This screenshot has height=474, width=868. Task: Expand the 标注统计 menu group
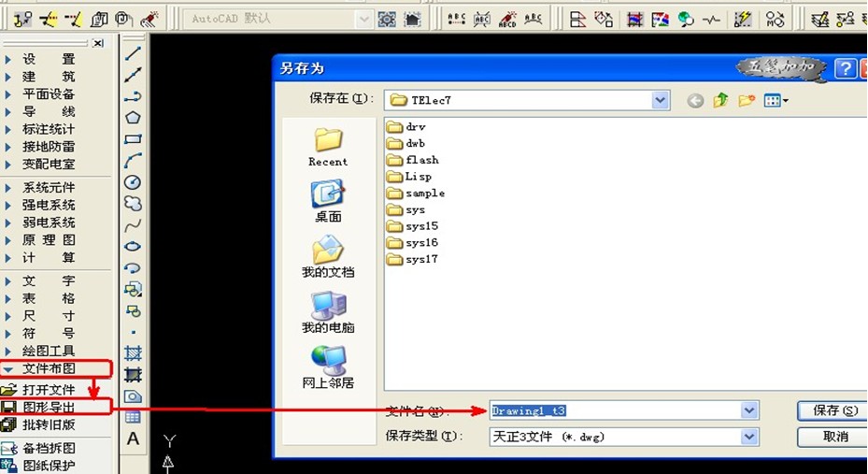coord(48,129)
